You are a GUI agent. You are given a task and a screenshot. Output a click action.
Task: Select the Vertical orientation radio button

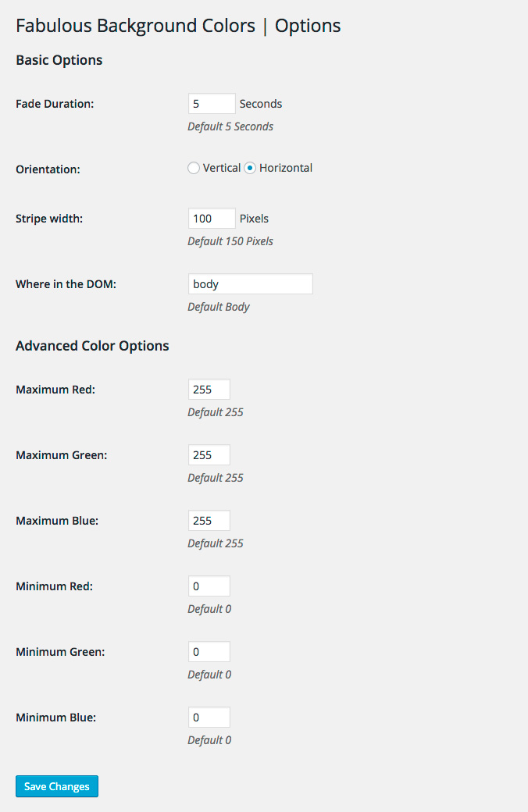[194, 168]
